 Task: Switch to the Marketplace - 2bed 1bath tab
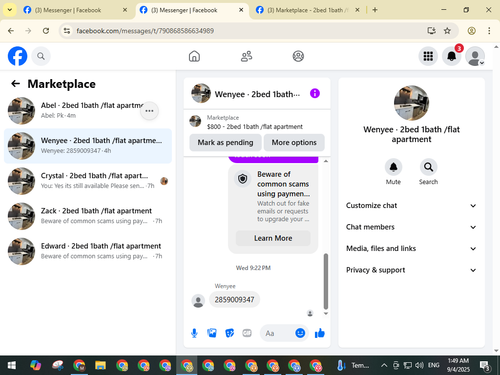click(x=307, y=10)
